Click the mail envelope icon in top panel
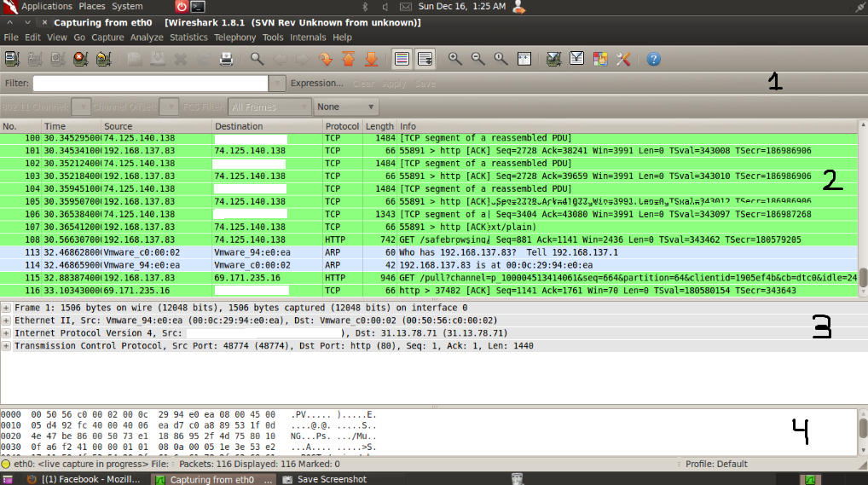The image size is (868, 485). pos(406,7)
